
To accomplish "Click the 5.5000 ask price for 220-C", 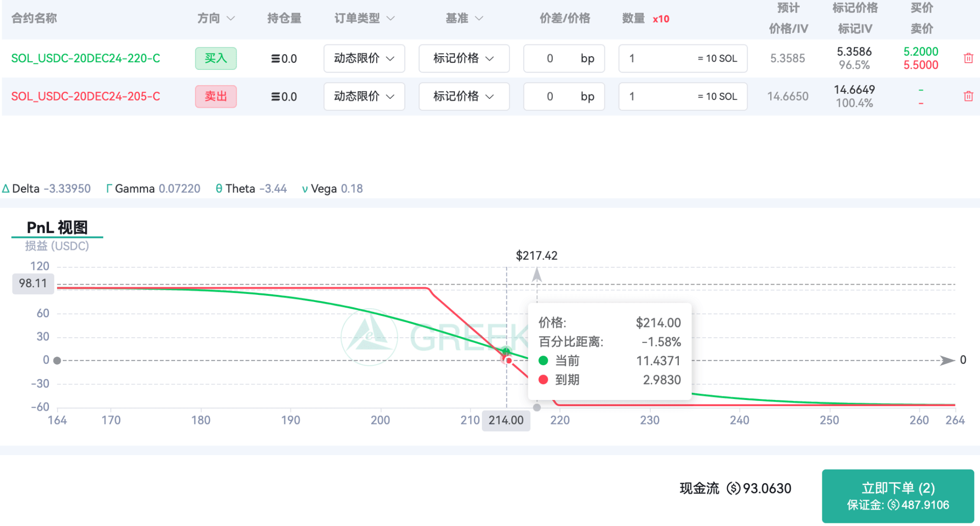I will (921, 65).
